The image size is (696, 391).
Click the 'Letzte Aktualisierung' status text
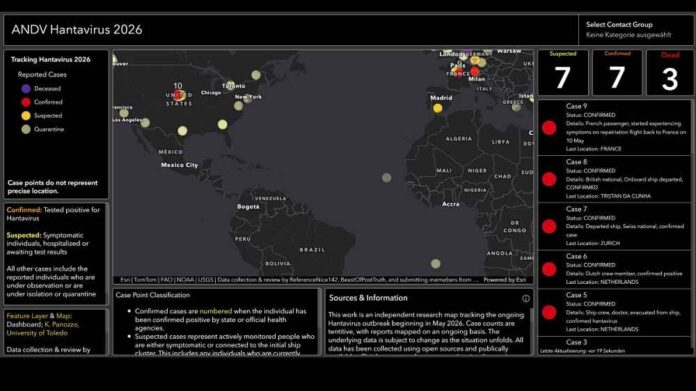[x=582, y=351]
